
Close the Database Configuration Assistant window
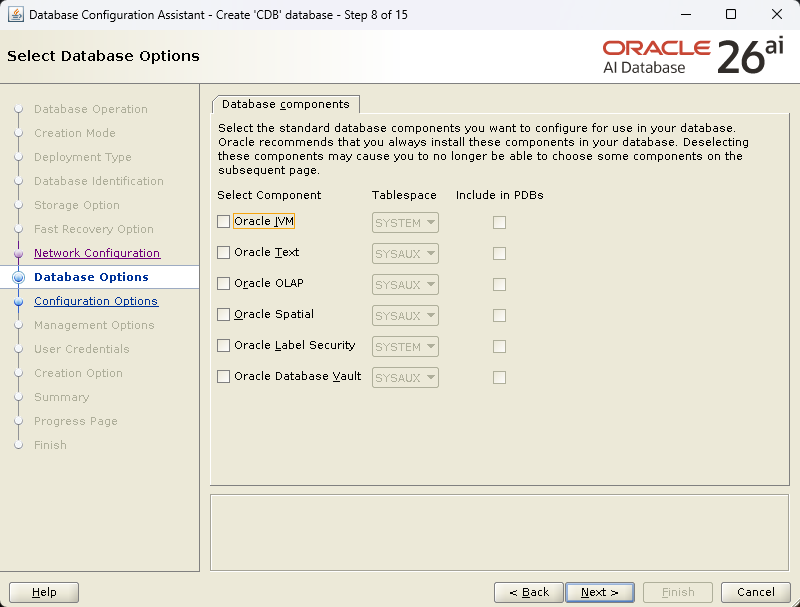point(777,14)
